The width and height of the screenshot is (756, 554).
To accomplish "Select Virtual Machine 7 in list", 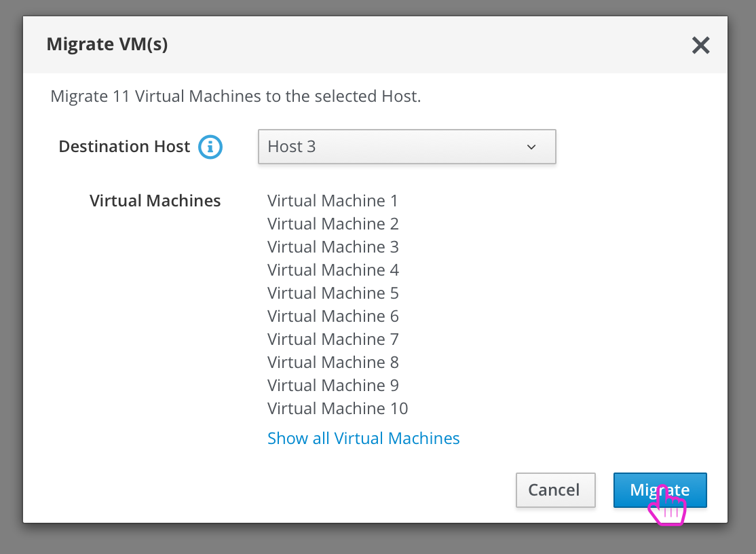I will (333, 339).
